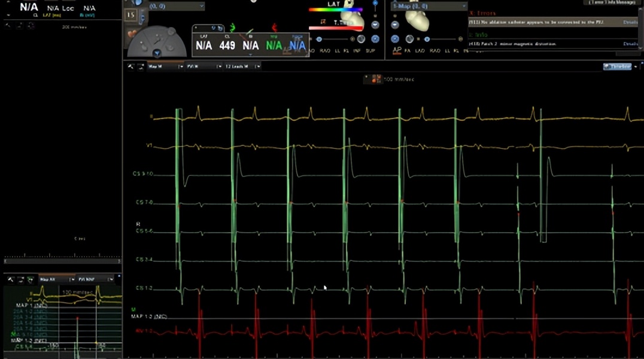
Task: Click the CL 449 value field
Action: click(227, 45)
